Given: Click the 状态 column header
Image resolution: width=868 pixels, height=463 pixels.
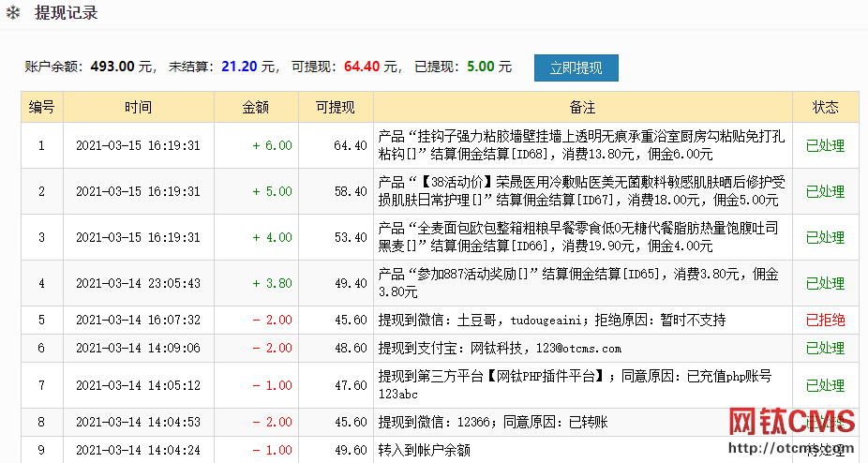Looking at the screenshot, I should (826, 107).
